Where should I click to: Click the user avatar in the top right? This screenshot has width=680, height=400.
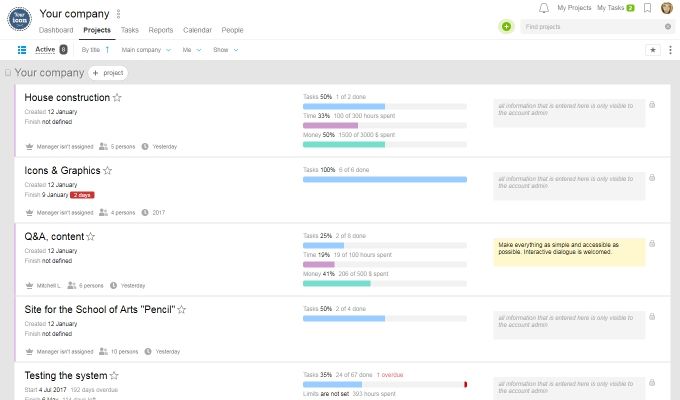click(x=667, y=8)
